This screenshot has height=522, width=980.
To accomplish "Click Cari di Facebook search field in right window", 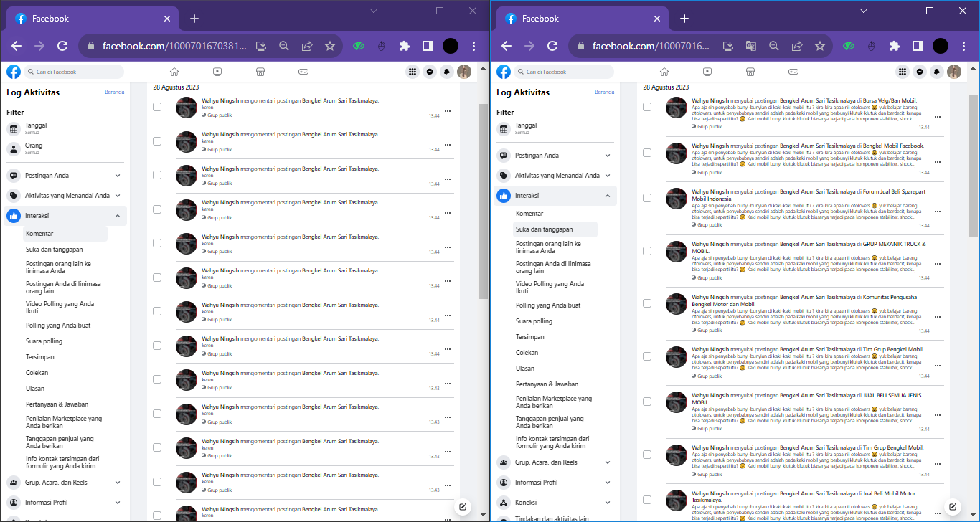I will tap(564, 72).
